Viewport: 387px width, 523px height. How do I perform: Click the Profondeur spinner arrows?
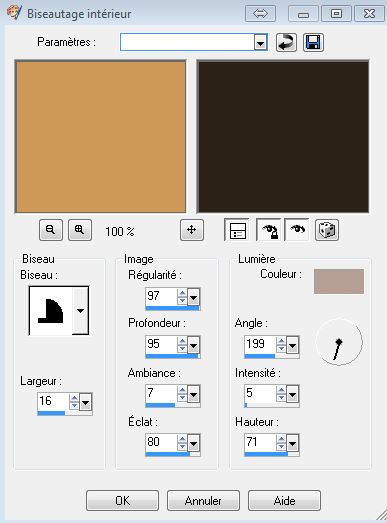(x=182, y=345)
